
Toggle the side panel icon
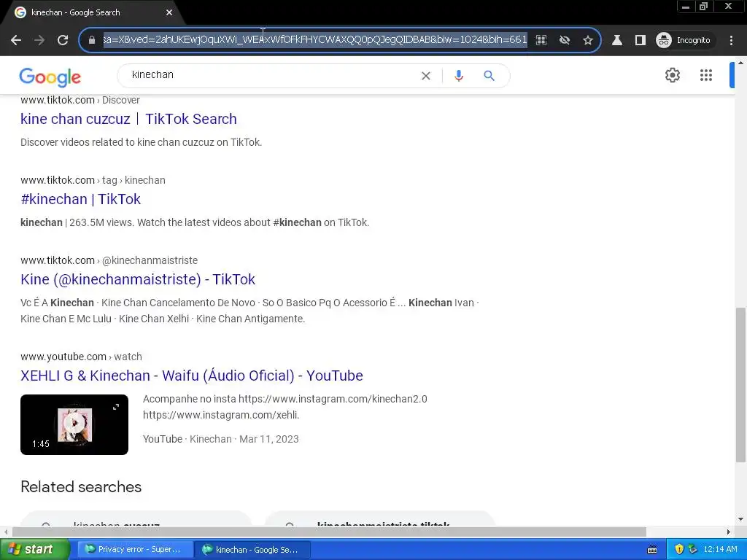click(x=640, y=40)
